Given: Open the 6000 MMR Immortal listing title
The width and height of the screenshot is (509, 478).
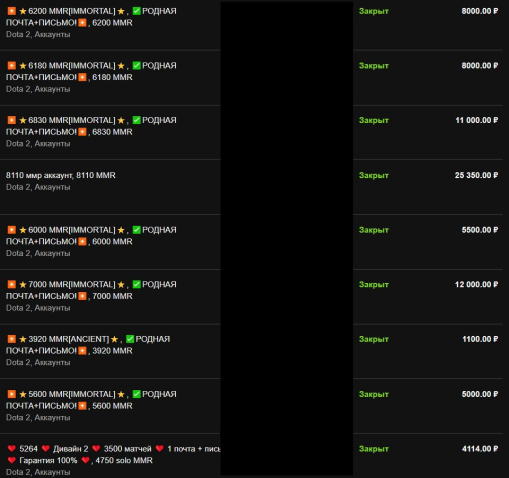Looking at the screenshot, I should click(x=91, y=236).
